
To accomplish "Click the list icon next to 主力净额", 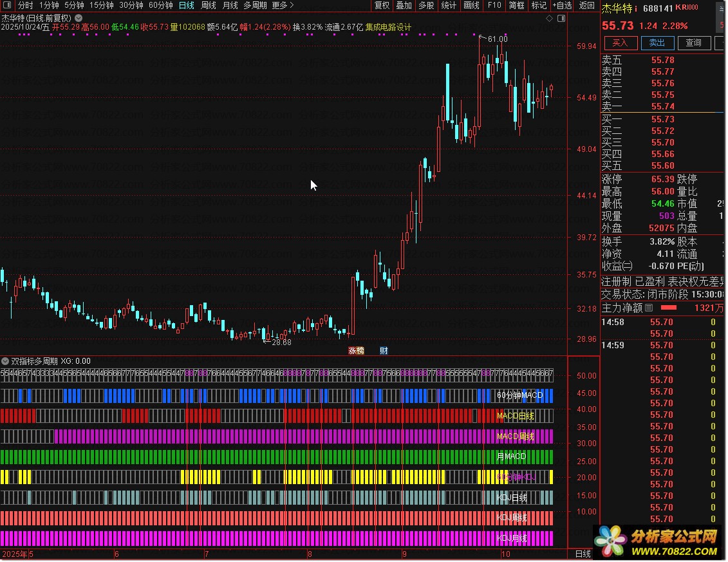I will point(649,308).
